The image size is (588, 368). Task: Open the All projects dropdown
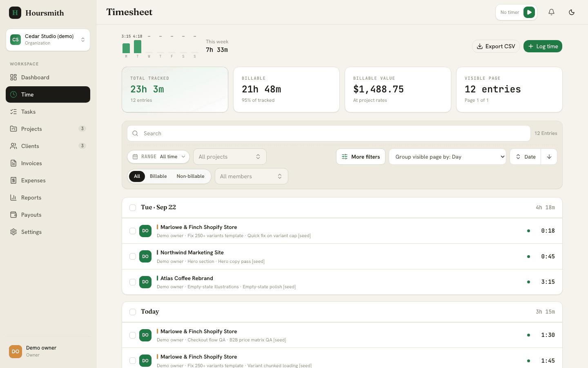pyautogui.click(x=229, y=157)
